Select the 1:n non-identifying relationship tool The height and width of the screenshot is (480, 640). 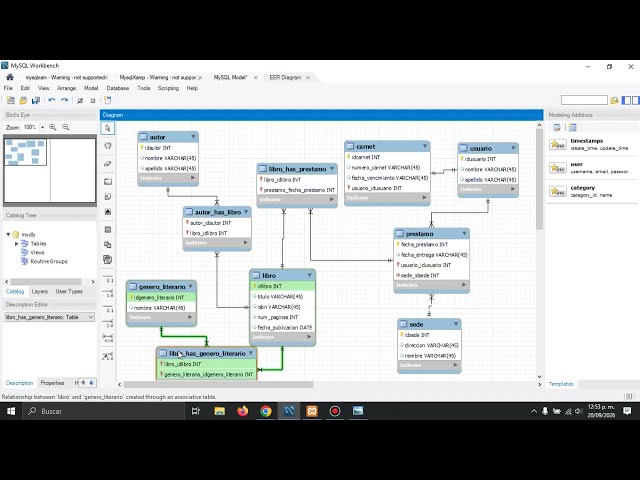pos(108,293)
